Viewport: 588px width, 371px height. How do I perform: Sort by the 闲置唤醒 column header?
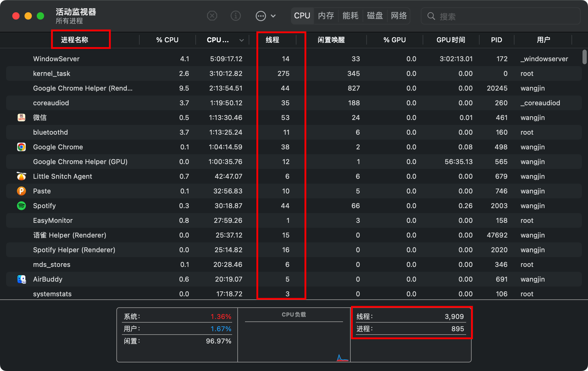(331, 40)
